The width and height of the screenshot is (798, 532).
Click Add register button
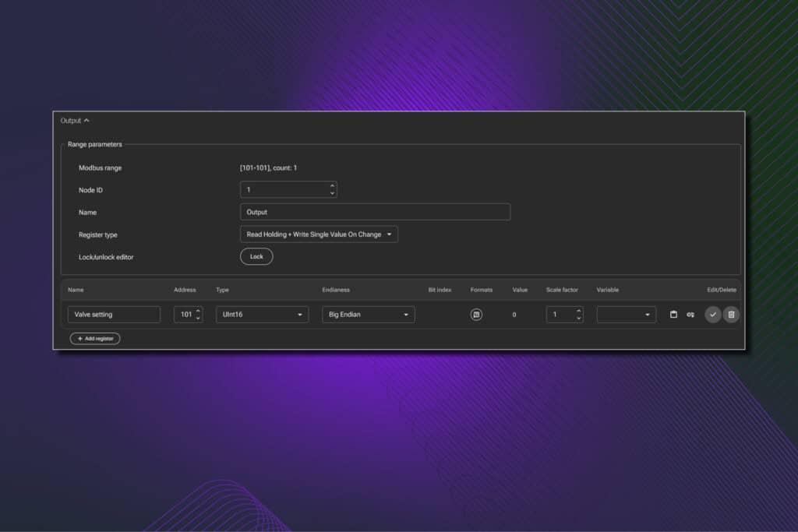(x=95, y=338)
